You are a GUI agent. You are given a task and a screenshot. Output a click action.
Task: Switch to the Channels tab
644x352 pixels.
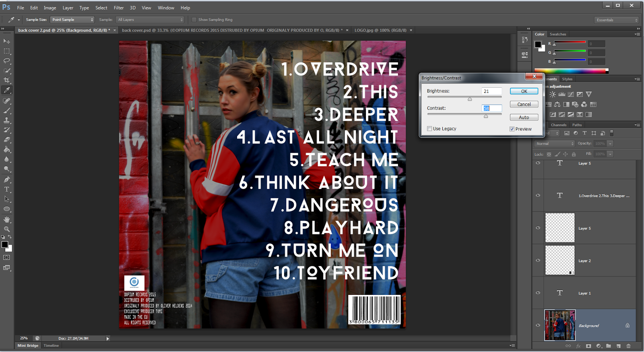coord(559,125)
